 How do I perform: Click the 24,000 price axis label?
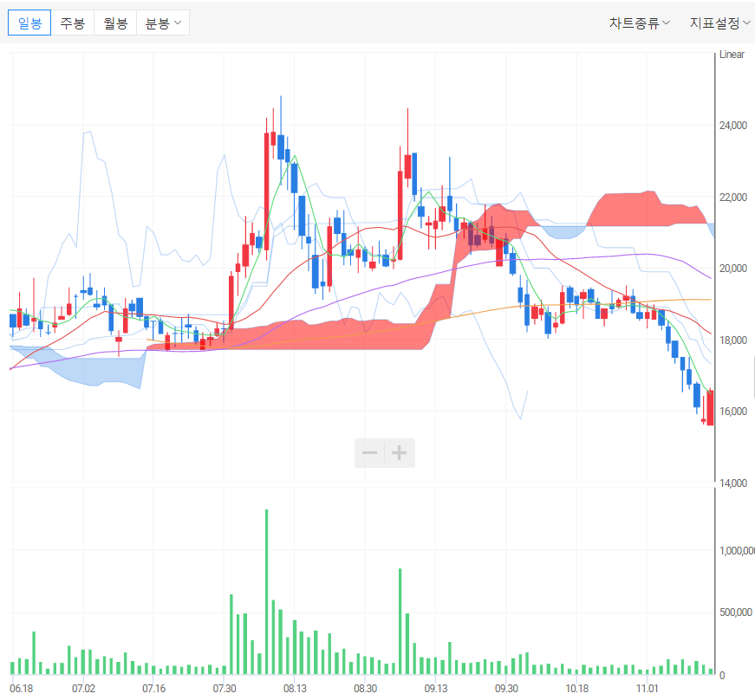[x=732, y=126]
